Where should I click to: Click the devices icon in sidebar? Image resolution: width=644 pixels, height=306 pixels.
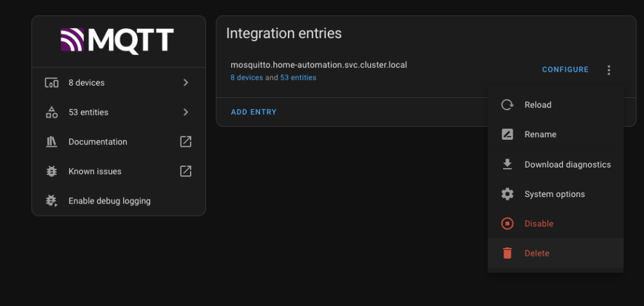tap(52, 82)
